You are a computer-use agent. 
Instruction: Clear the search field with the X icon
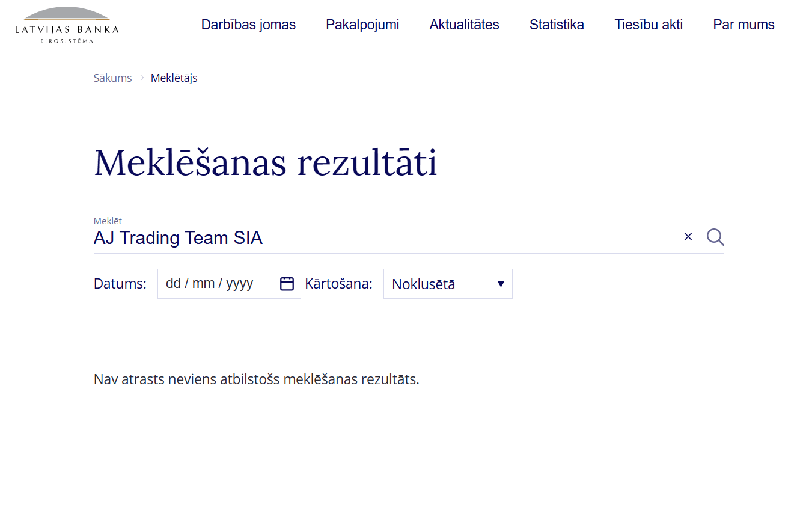pos(688,237)
